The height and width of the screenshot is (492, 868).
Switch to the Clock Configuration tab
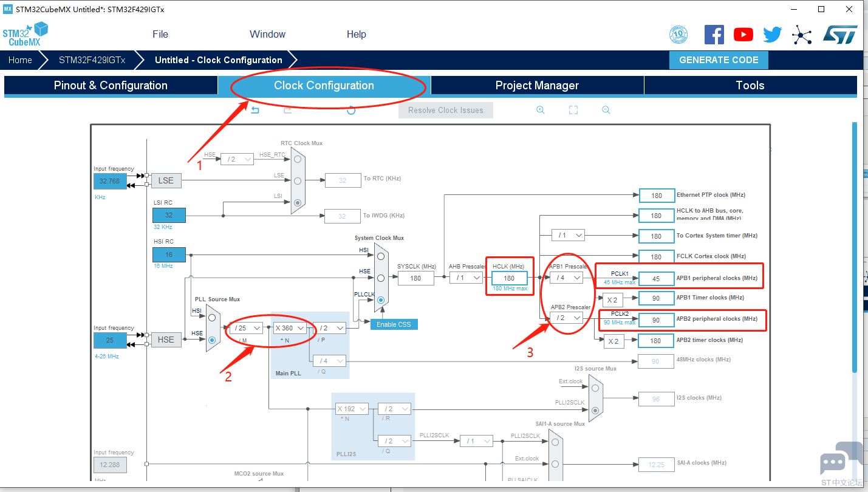point(324,86)
